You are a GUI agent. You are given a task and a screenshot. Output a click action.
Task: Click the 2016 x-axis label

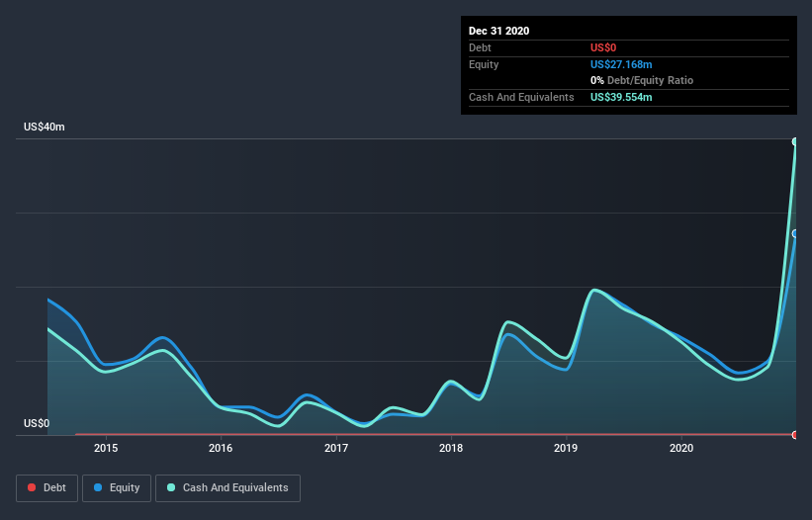click(221, 448)
